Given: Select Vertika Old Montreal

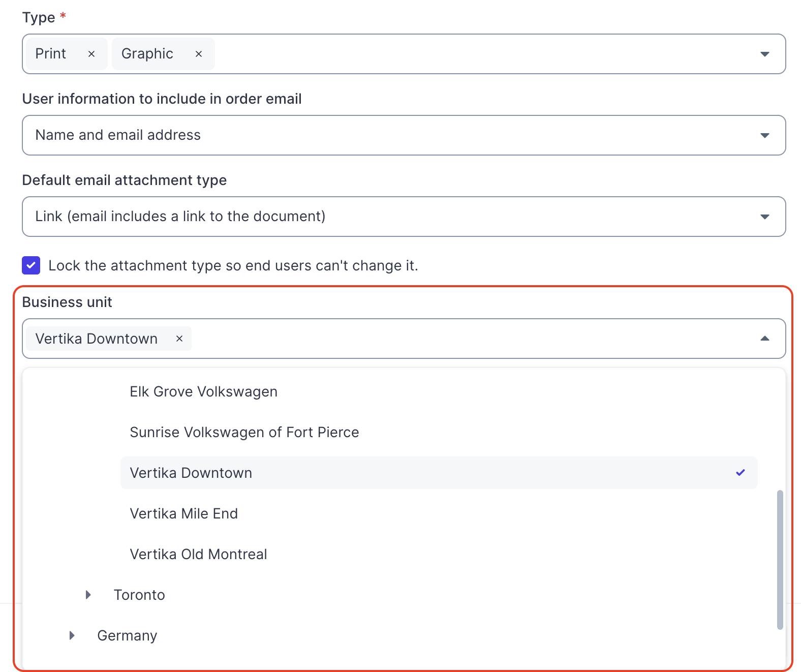Looking at the screenshot, I should tap(439, 554).
